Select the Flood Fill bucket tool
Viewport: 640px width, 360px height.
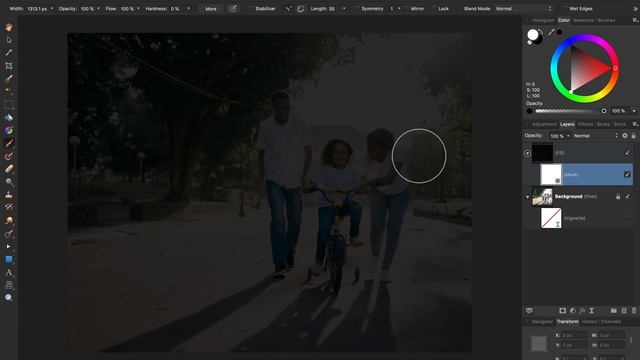(9, 118)
